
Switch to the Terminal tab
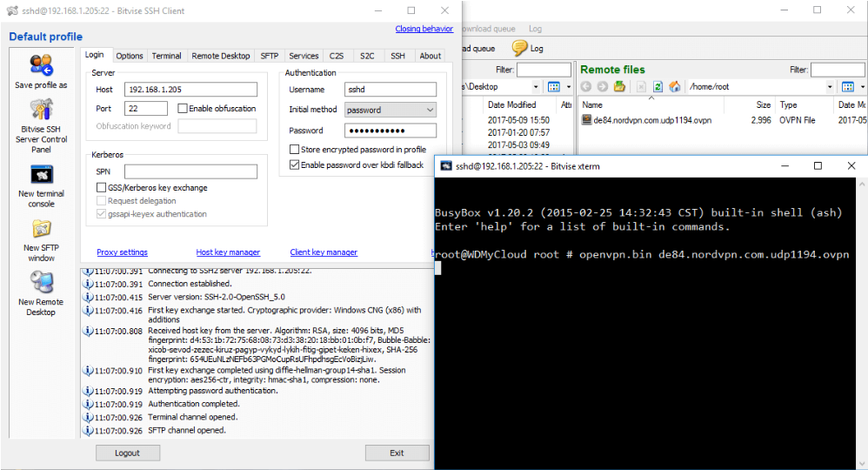[166, 56]
